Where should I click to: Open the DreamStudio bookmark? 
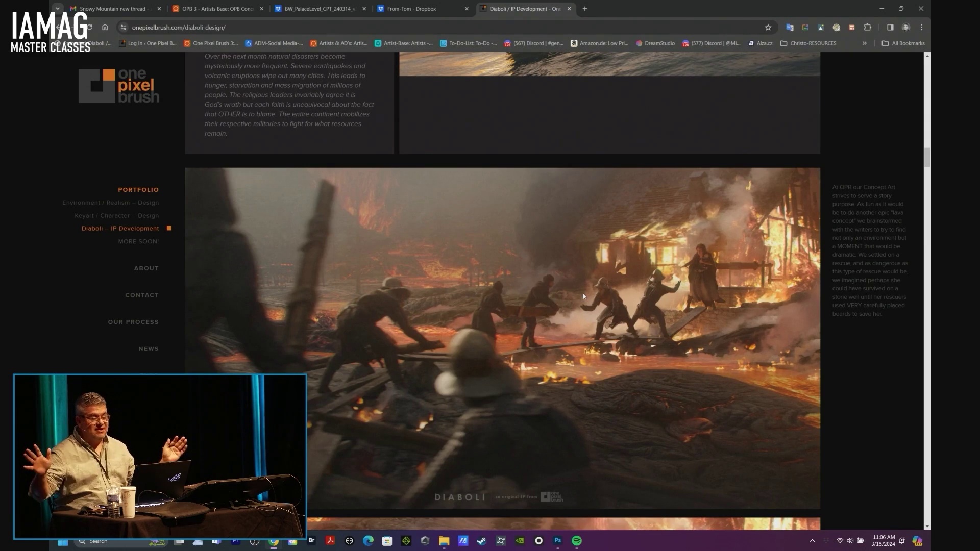[655, 43]
